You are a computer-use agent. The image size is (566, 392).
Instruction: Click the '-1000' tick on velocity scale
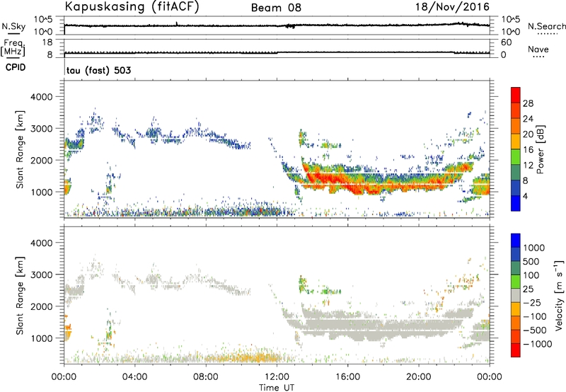click(537, 344)
